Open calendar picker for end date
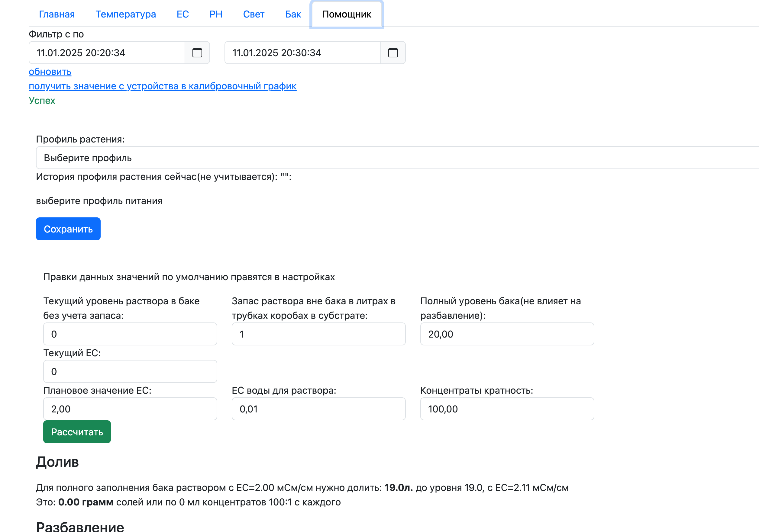Image resolution: width=759 pixels, height=532 pixels. coord(393,53)
